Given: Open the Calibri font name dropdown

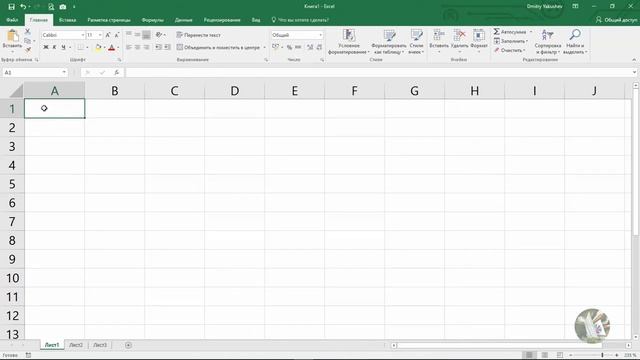Looking at the screenshot, I should [x=82, y=35].
